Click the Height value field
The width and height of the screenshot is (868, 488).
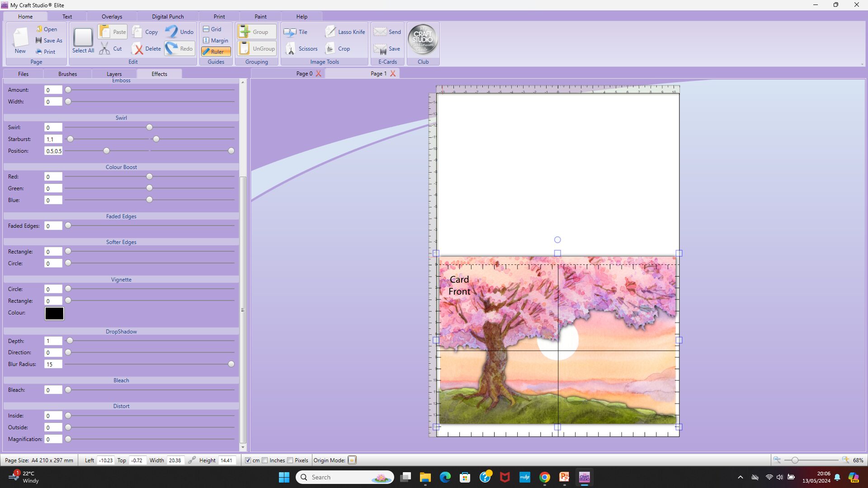227,460
